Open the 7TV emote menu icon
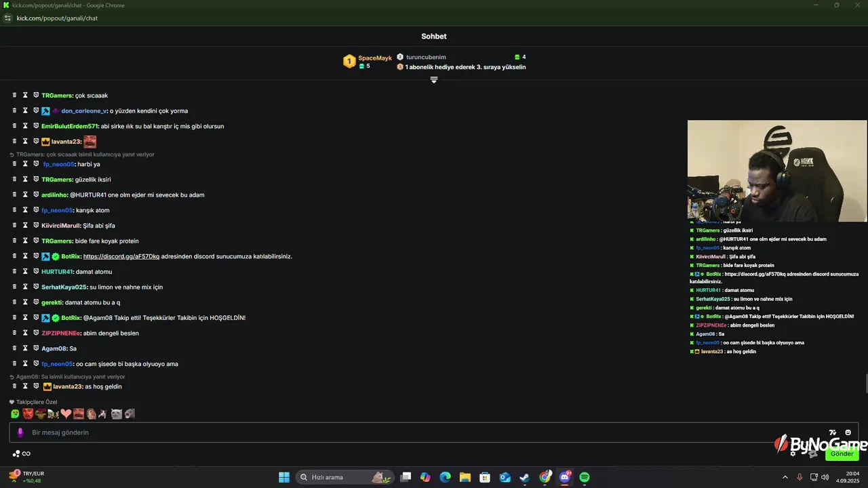Viewport: 868px width, 488px height. click(833, 432)
